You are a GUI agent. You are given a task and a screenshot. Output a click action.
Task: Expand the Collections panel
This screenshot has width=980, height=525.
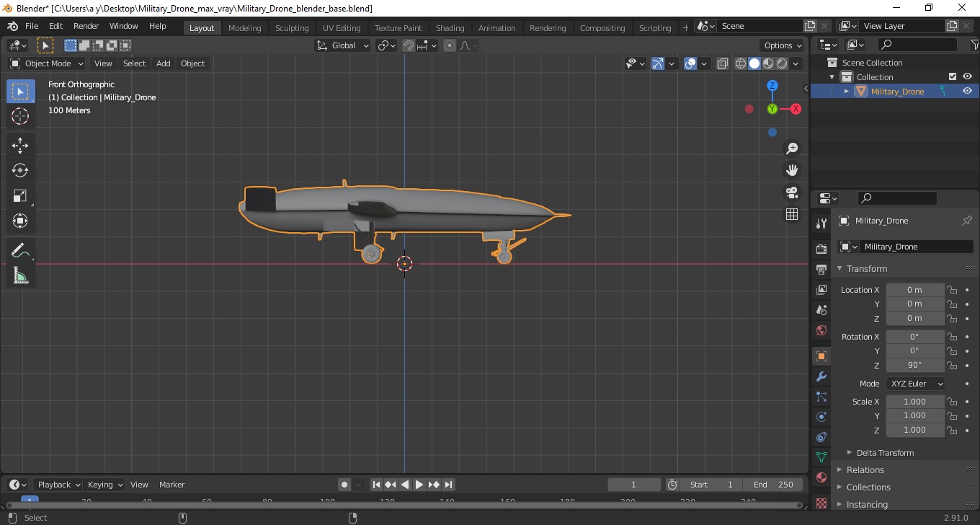pyautogui.click(x=868, y=487)
